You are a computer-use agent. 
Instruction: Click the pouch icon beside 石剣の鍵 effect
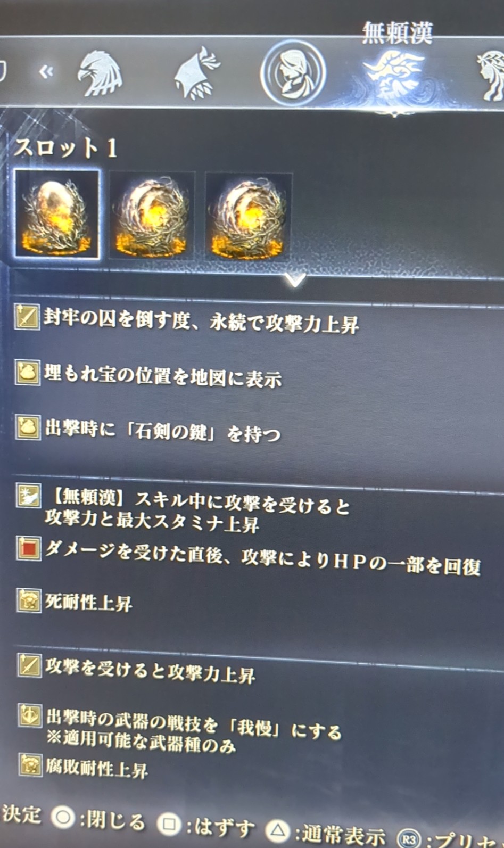click(x=28, y=427)
